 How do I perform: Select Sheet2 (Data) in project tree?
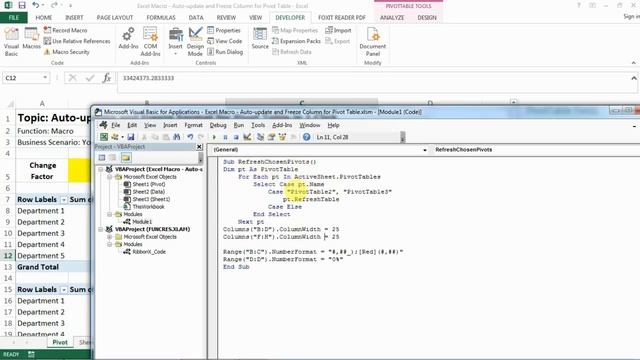[149, 192]
